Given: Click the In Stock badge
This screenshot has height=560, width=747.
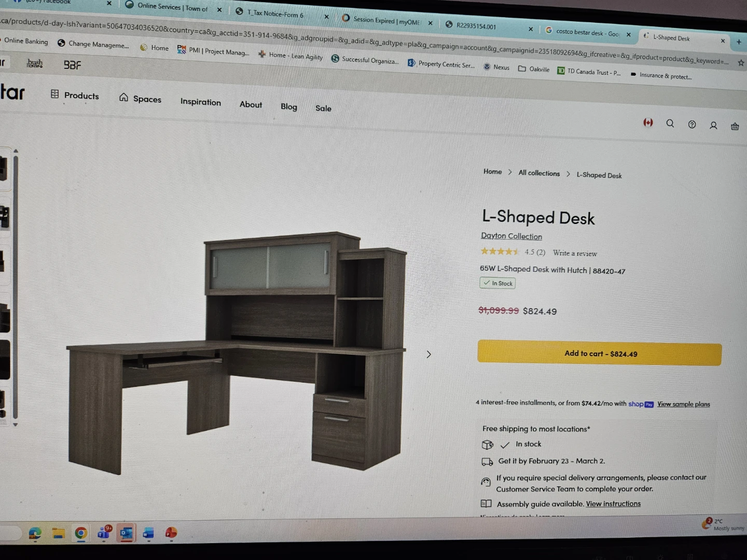Looking at the screenshot, I should tap(497, 283).
